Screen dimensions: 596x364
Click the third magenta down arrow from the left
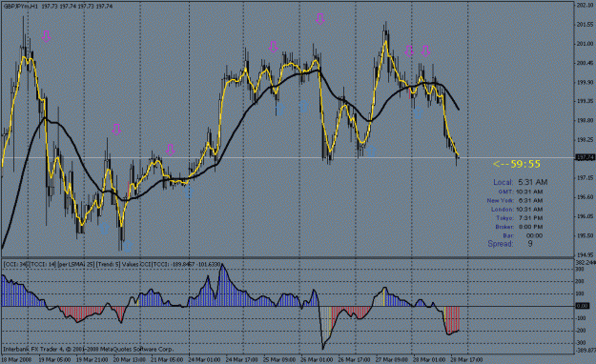pos(171,151)
